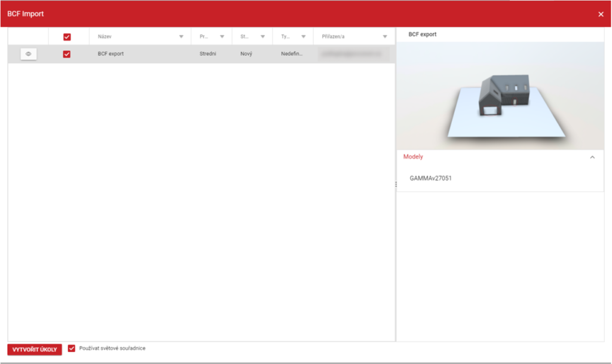Collapse the Modely section chevron
The height and width of the screenshot is (364, 612).
(592, 157)
